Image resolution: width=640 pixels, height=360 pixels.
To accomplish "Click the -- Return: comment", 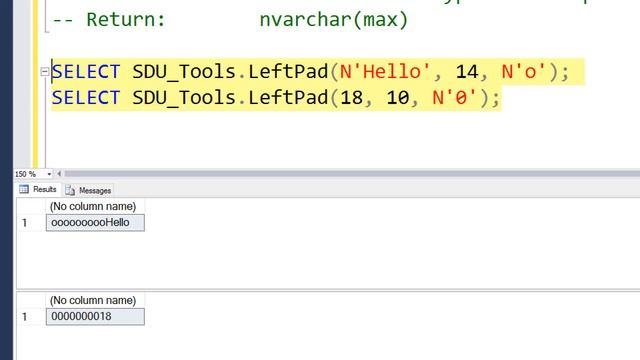I will pyautogui.click(x=109, y=20).
